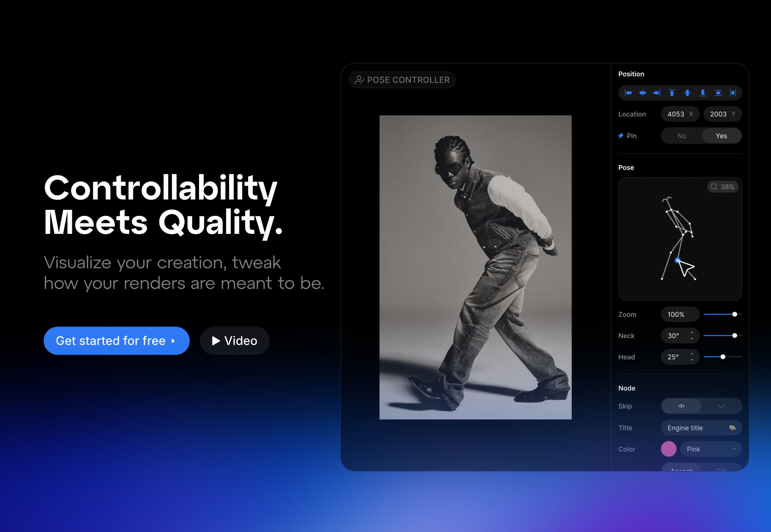
Task: Click the Zoom slider handle
Action: [x=734, y=314]
